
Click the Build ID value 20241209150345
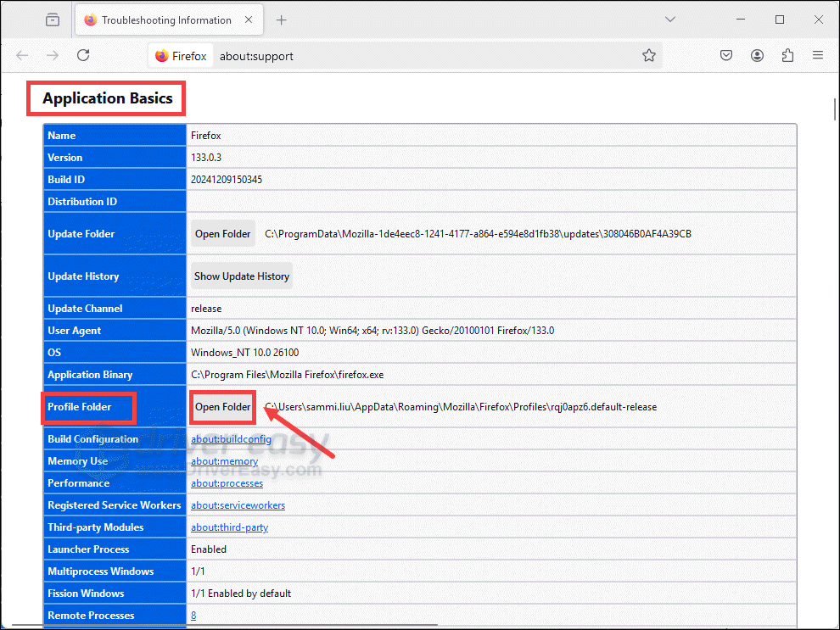pyautogui.click(x=227, y=179)
